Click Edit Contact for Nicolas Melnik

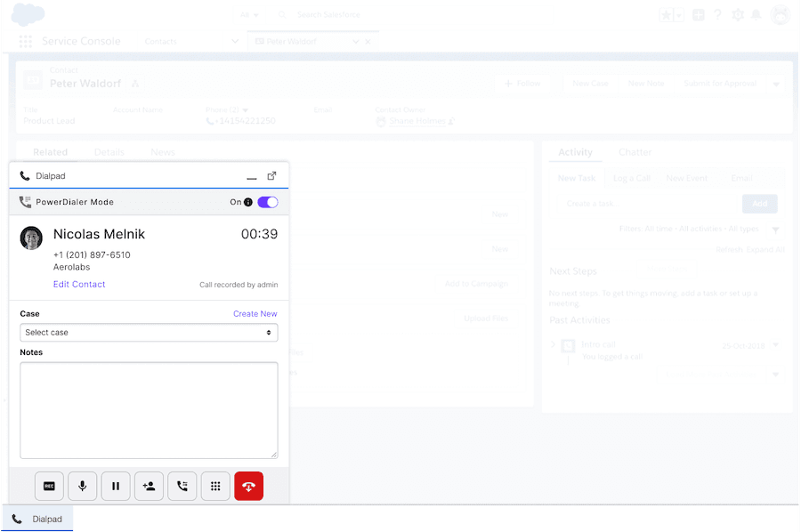click(78, 284)
